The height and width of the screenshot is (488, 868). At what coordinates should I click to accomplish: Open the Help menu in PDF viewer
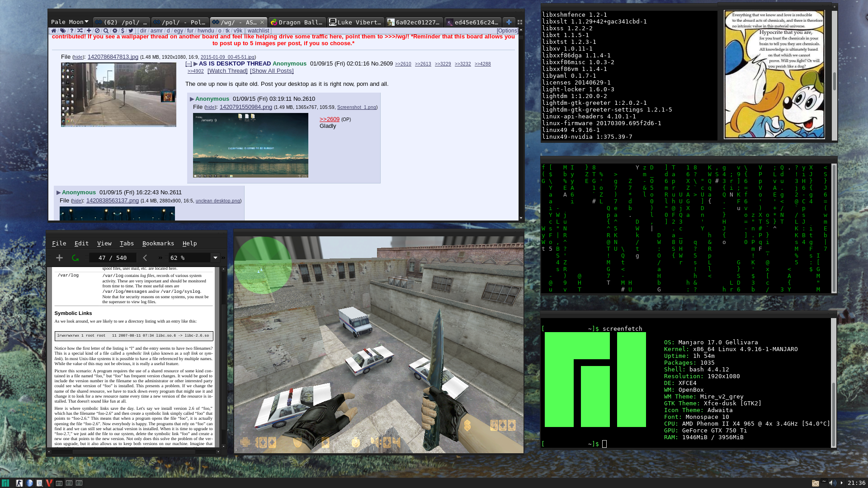pyautogui.click(x=189, y=243)
